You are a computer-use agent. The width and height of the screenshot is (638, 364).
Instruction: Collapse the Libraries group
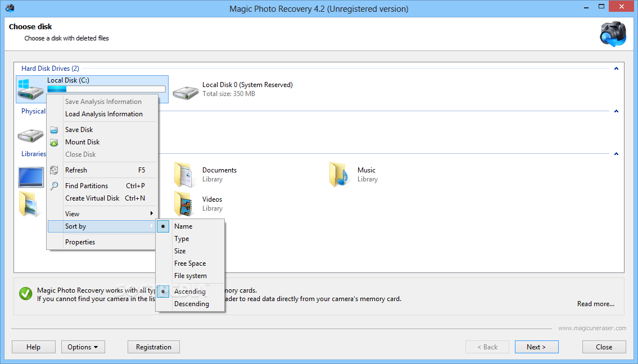616,154
